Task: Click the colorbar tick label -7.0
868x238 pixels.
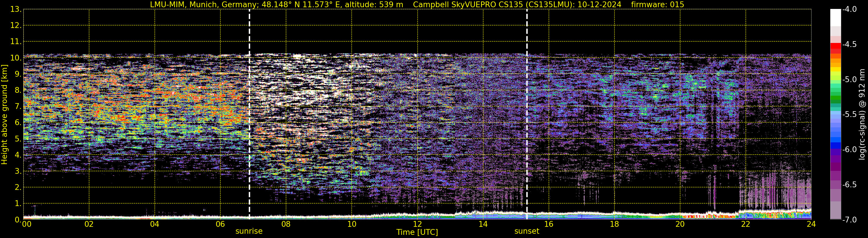Action: tap(850, 220)
